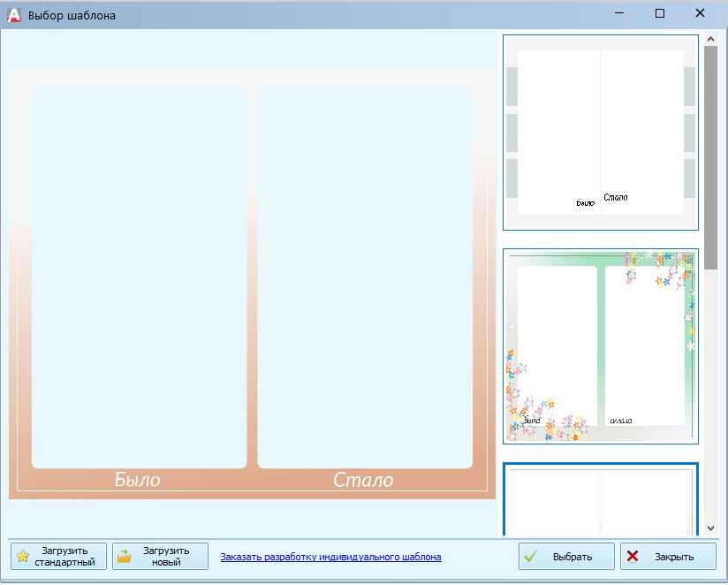Click the app logo icon in title bar
Viewport: 728px width, 585px height.
click(x=14, y=15)
